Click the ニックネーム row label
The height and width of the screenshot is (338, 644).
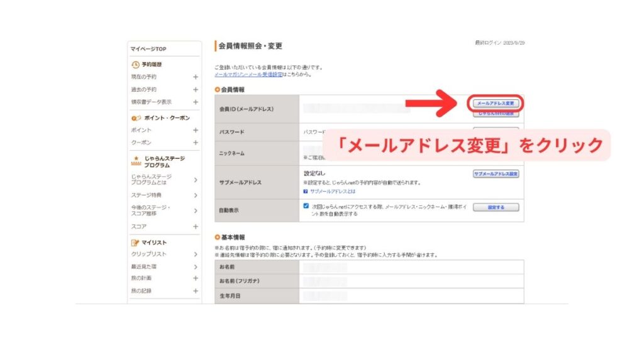(232, 153)
